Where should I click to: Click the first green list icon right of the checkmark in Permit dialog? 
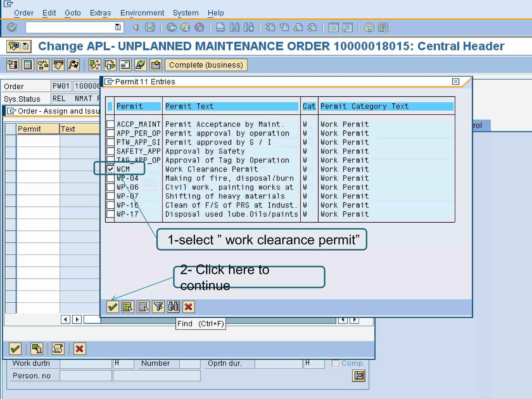tap(128, 307)
